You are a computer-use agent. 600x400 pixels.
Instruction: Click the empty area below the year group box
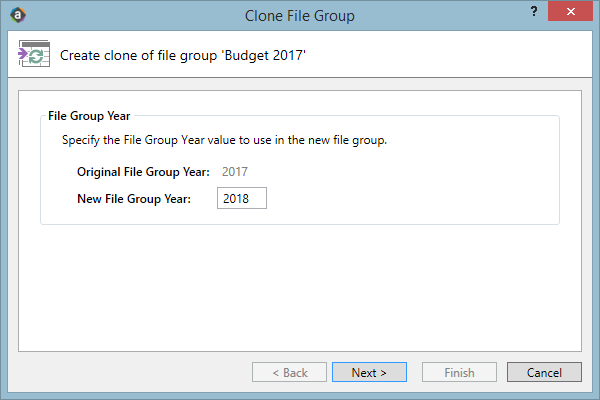click(300, 287)
